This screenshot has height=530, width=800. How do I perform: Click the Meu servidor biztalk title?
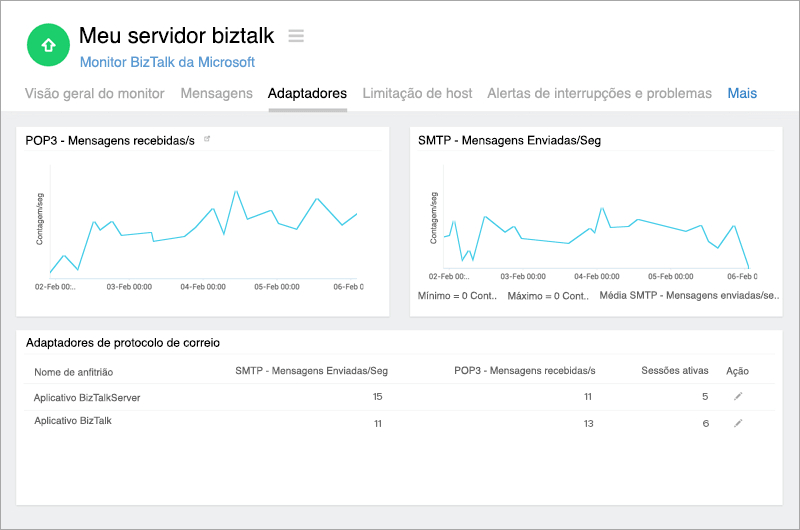177,36
